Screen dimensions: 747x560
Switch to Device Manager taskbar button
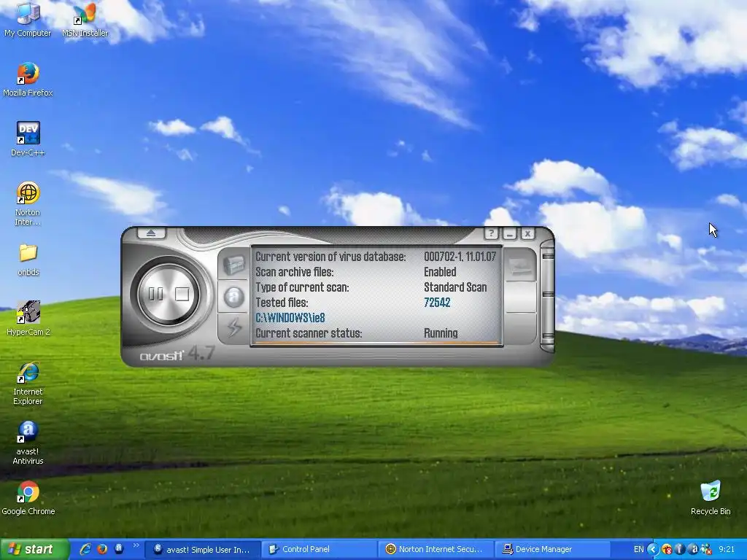(552, 550)
